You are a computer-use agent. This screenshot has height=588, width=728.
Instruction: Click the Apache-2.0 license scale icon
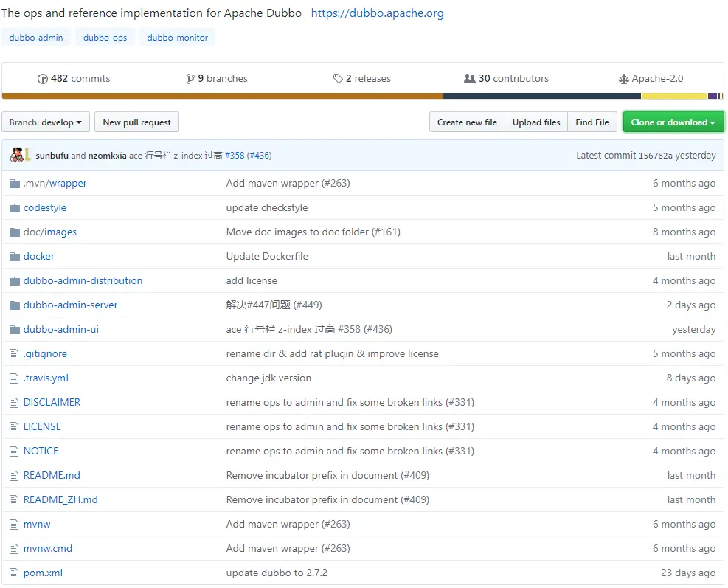[x=623, y=79]
